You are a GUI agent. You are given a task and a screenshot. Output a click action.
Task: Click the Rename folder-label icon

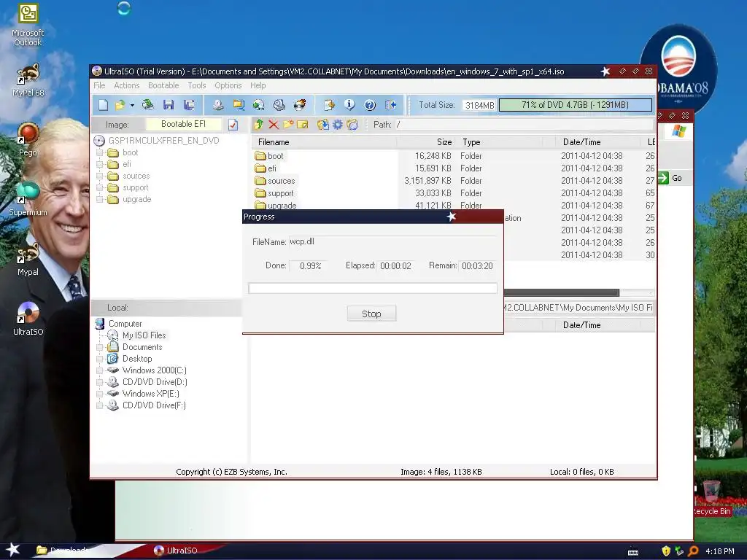pos(303,124)
